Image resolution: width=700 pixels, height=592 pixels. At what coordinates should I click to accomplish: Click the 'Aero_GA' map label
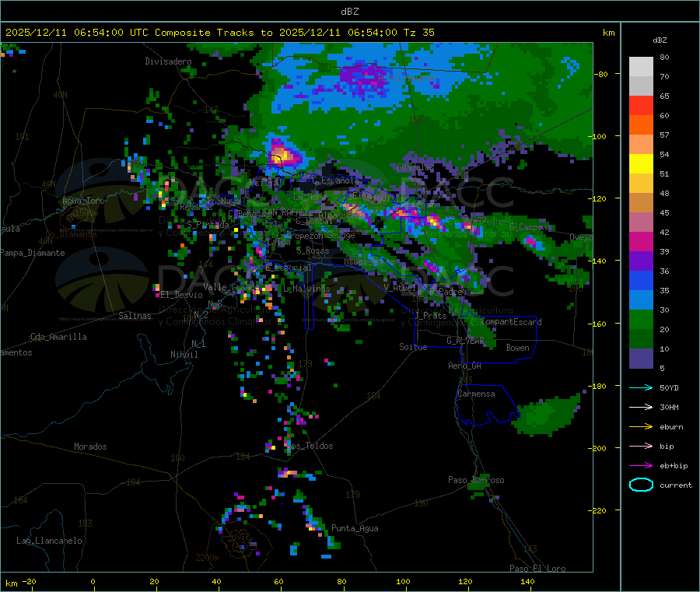(x=465, y=366)
